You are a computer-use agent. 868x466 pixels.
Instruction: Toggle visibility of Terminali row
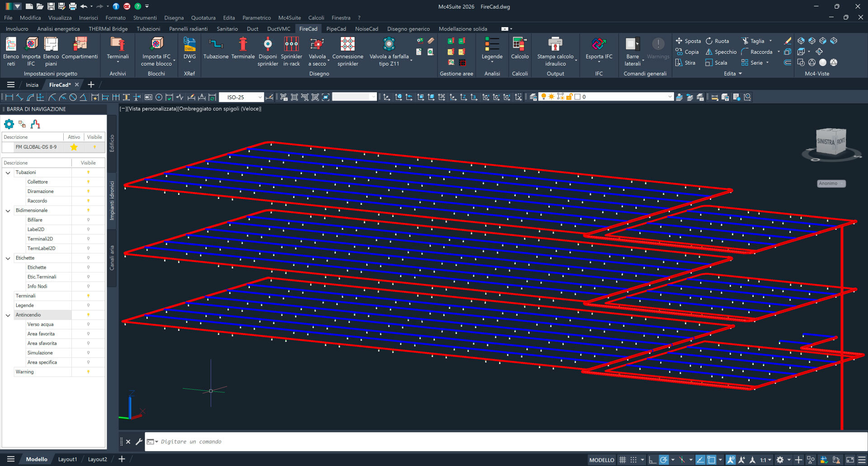tap(88, 296)
